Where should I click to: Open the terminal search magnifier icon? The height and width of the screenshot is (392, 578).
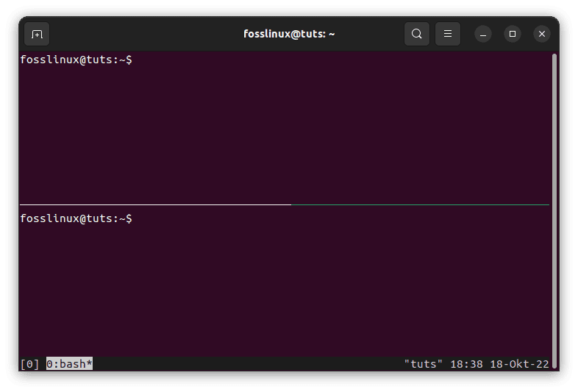pyautogui.click(x=417, y=34)
